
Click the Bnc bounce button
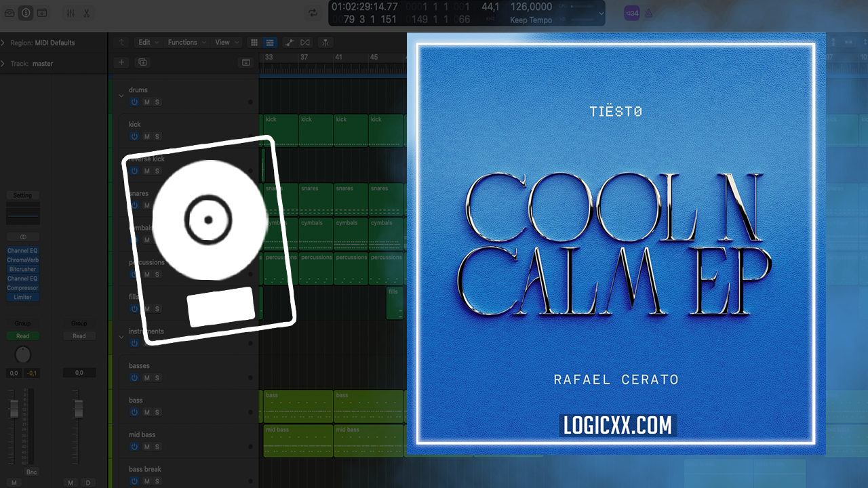click(31, 472)
